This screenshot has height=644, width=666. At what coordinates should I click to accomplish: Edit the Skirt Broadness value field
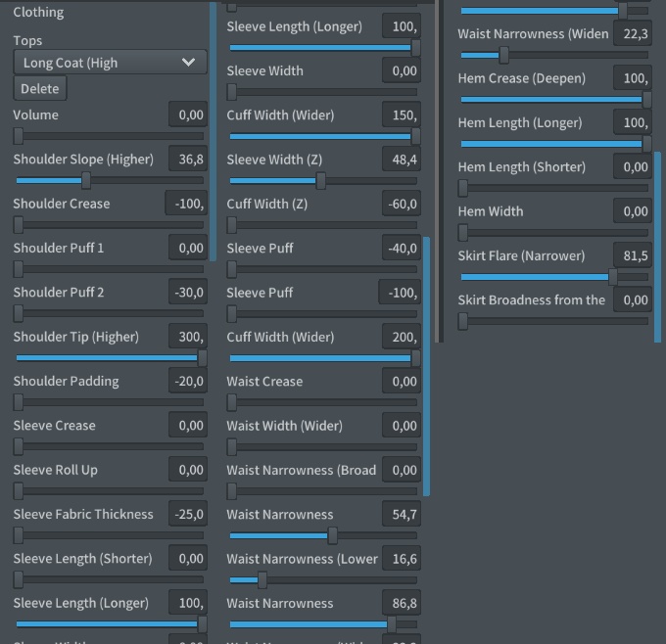(633, 300)
